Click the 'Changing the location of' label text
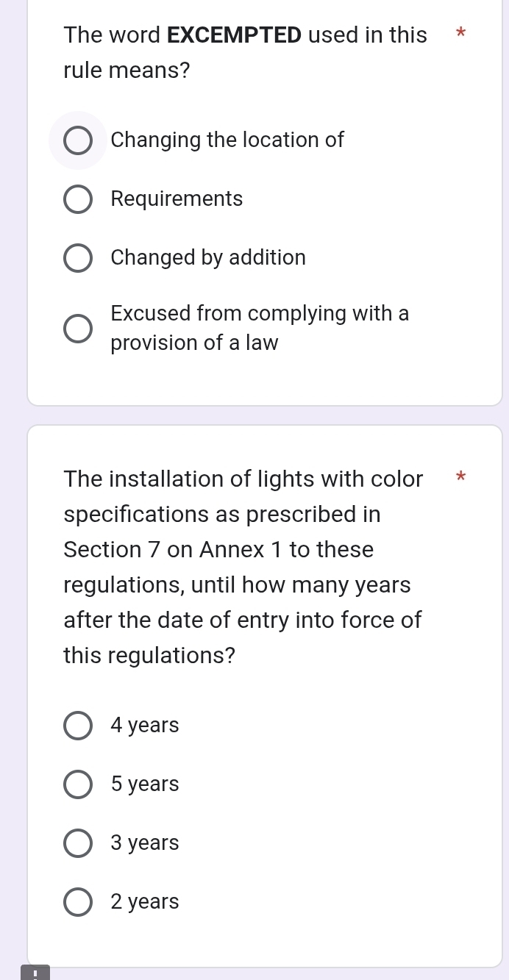This screenshot has width=509, height=980. [x=227, y=140]
